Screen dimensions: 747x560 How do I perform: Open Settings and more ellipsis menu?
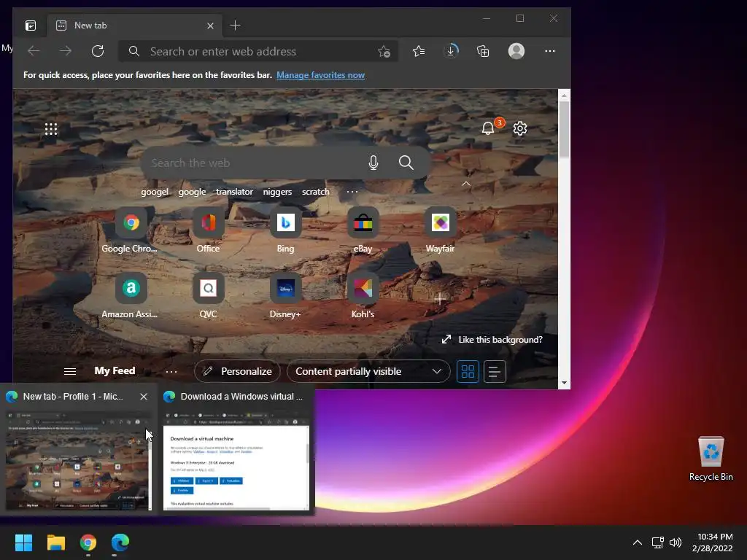coord(550,51)
